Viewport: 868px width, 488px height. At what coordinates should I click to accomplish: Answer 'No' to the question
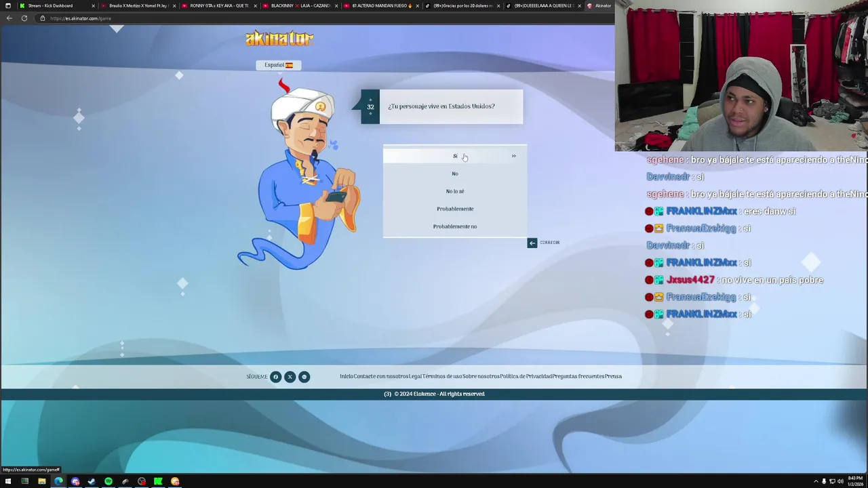coord(455,174)
